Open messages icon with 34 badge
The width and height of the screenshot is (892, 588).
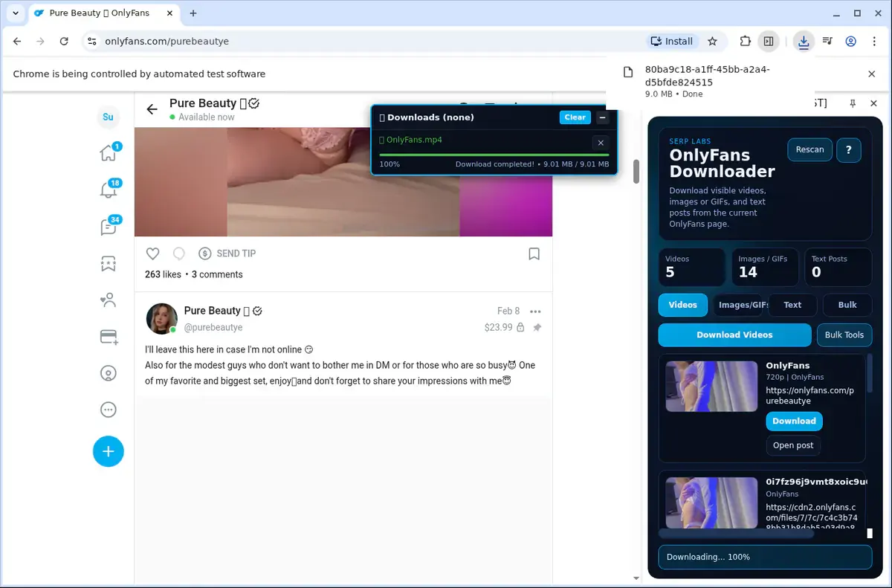pos(109,226)
